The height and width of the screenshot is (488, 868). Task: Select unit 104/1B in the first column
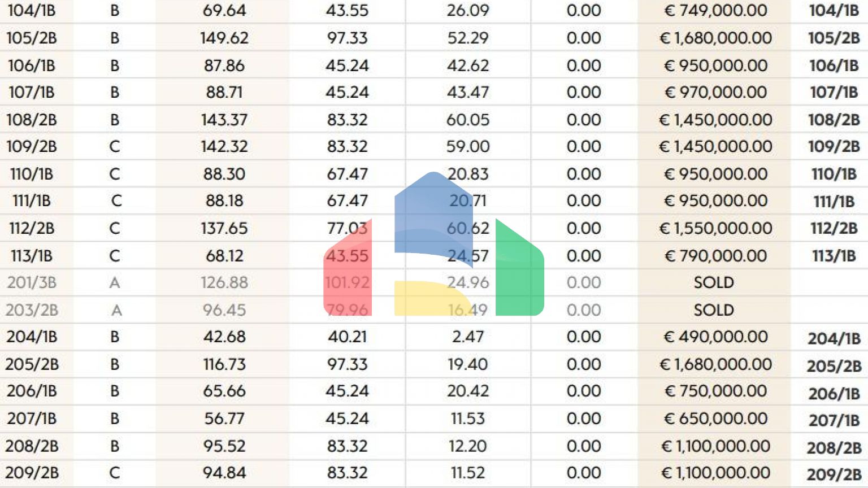[x=32, y=10]
